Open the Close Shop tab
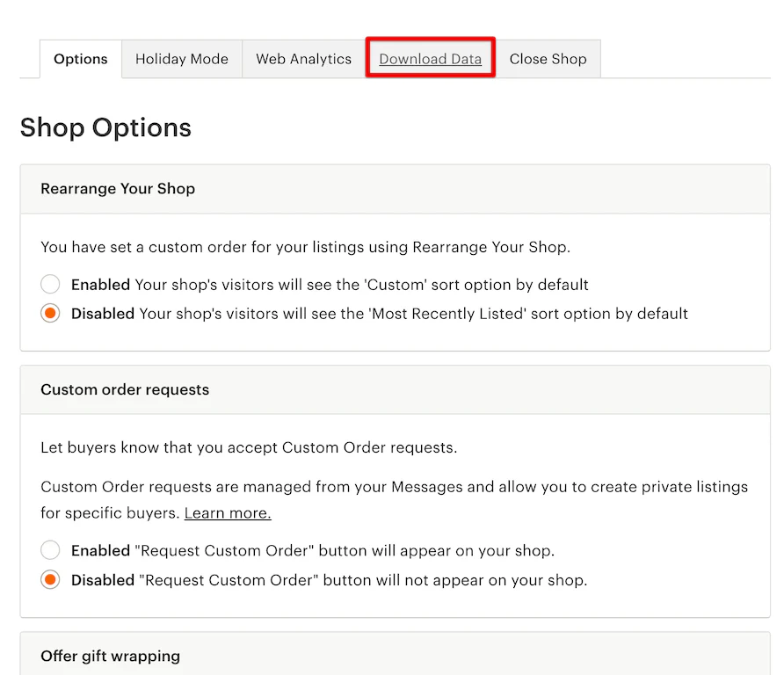This screenshot has height=675, width=784. 548,59
